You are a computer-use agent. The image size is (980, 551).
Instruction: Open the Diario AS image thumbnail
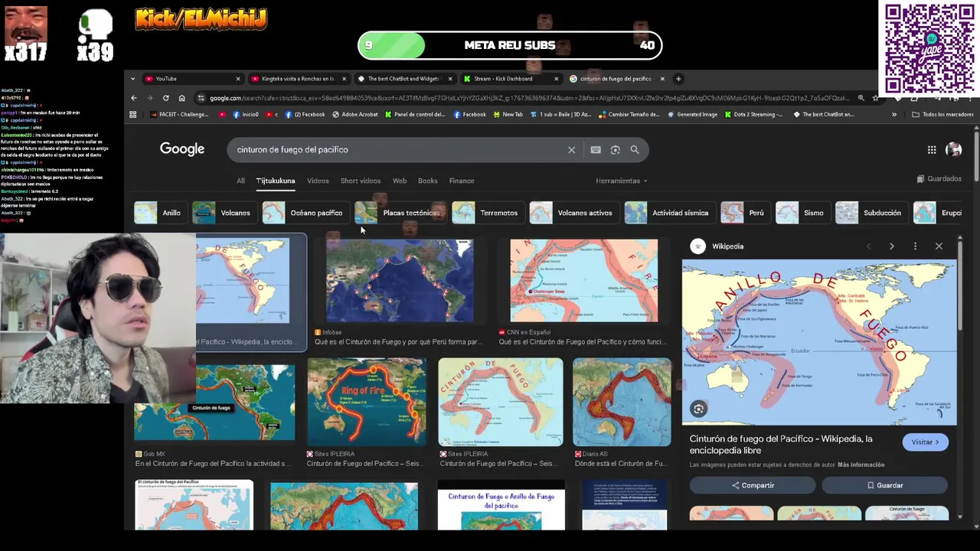[x=621, y=401]
